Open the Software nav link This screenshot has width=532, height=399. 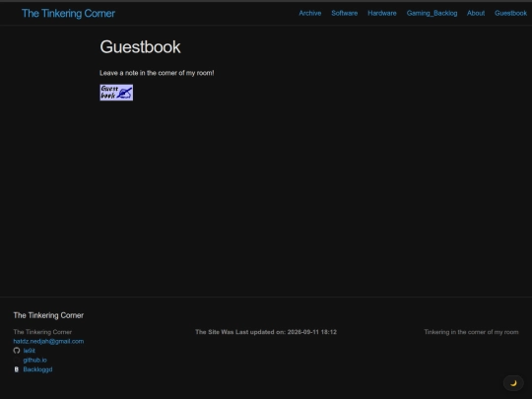[x=345, y=13]
